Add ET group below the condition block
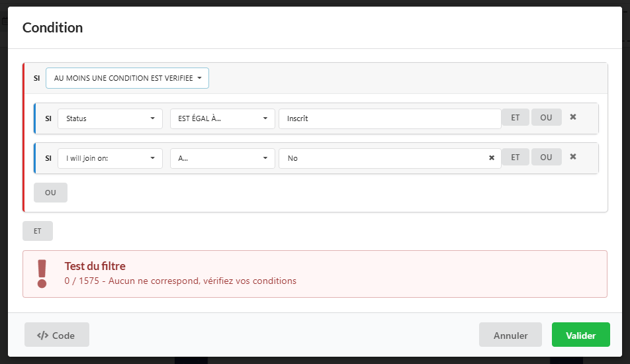This screenshot has width=630, height=364. (38, 231)
